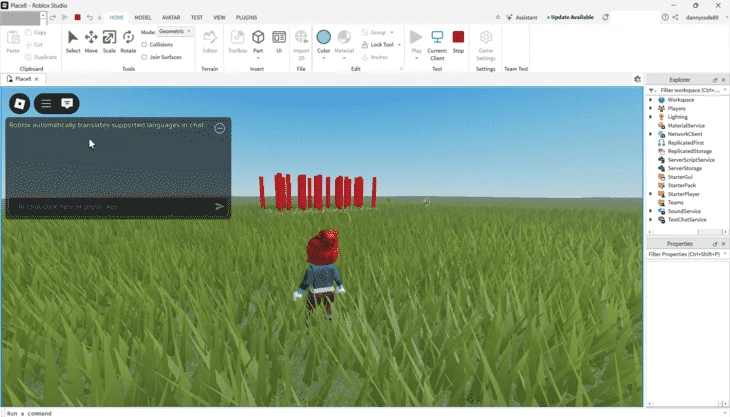Select the Select tool
The width and height of the screenshot is (730, 417).
tap(73, 41)
